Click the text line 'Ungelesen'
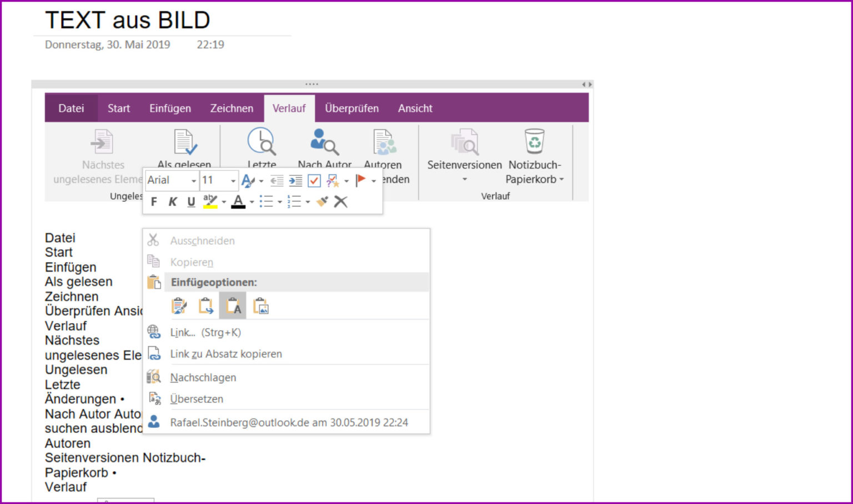 [76, 370]
